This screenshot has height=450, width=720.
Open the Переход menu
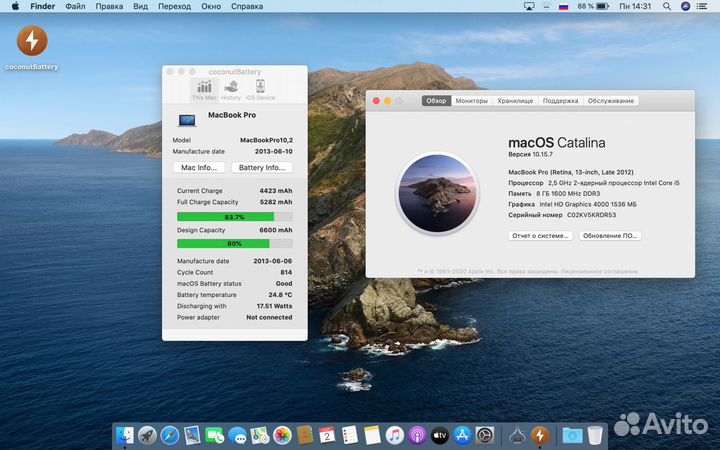(174, 6)
